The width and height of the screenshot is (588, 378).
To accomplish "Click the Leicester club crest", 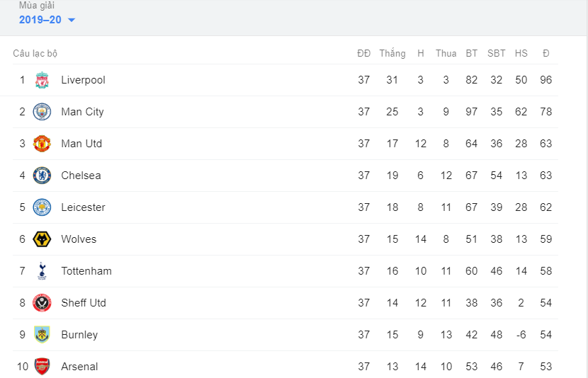I will tap(42, 207).
